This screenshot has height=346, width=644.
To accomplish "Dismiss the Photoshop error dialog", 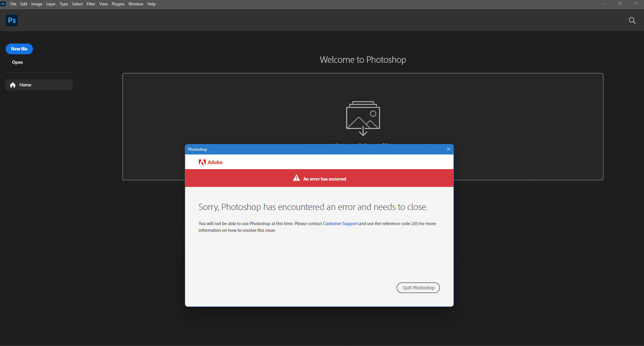I will [x=448, y=149].
